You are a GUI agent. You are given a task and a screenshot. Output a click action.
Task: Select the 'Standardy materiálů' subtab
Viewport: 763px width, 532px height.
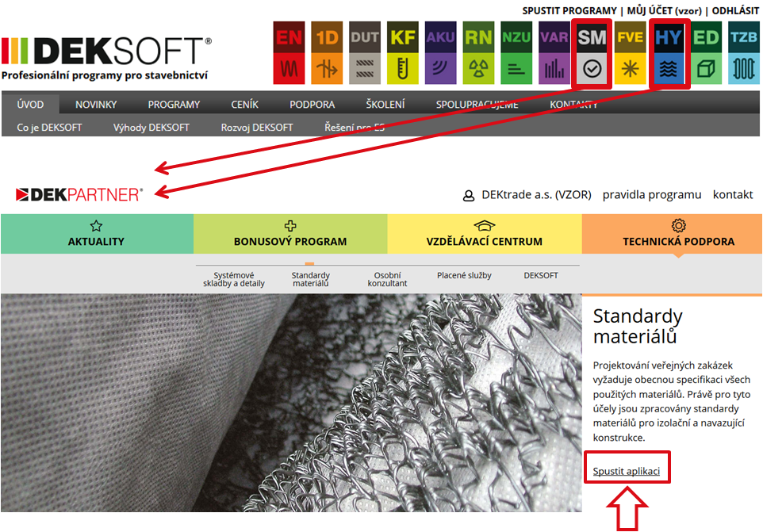click(x=310, y=279)
